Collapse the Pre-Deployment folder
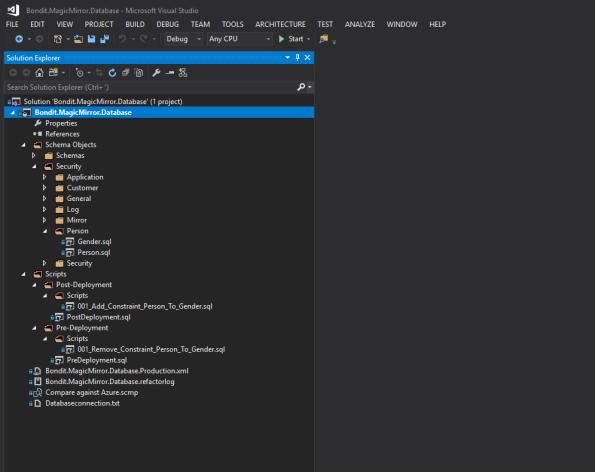This screenshot has width=595, height=472. point(34,328)
